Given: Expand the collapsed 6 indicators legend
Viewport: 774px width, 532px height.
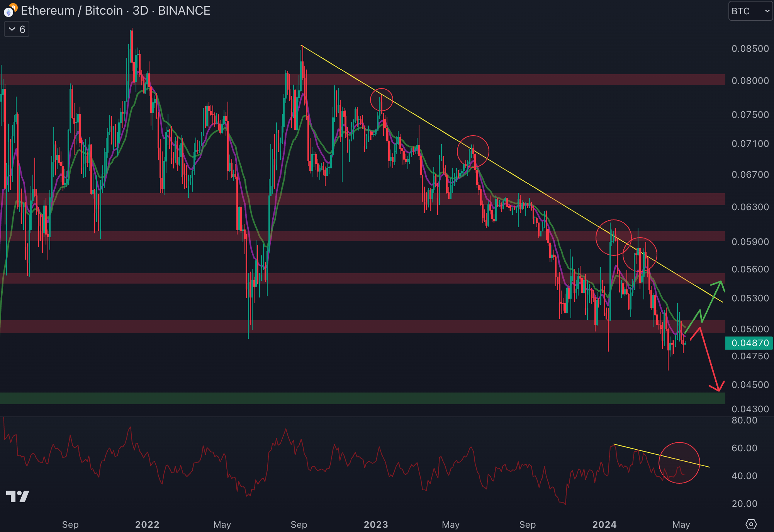Looking at the screenshot, I should pyautogui.click(x=16, y=29).
